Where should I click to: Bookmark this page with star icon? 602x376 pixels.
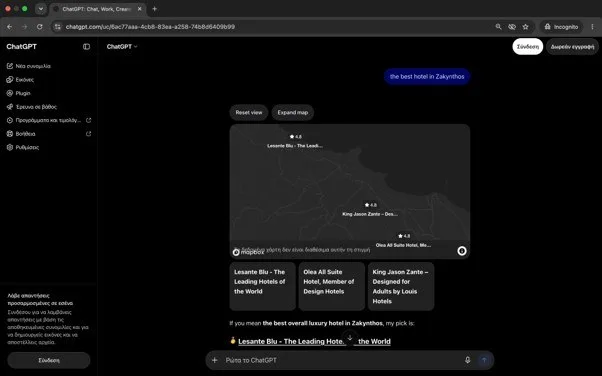pos(526,27)
